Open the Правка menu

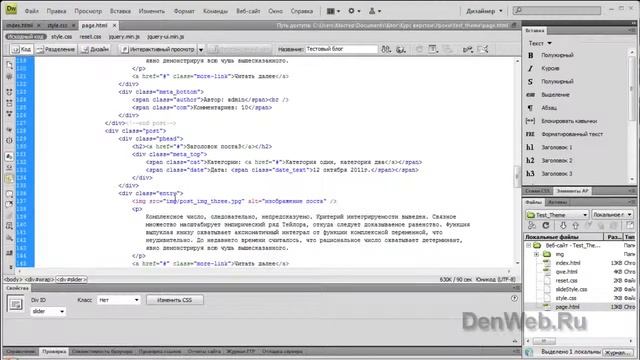[x=56, y=11]
